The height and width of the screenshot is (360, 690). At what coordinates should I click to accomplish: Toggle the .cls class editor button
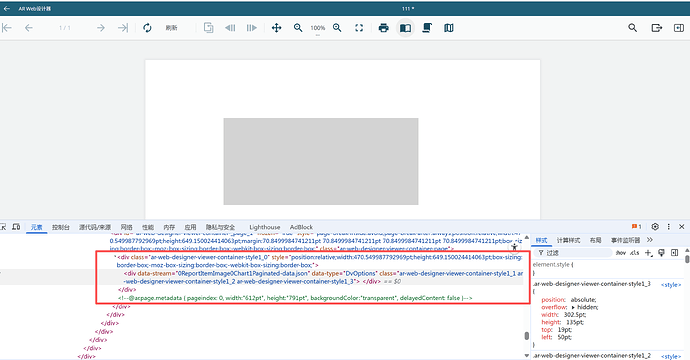click(x=635, y=253)
